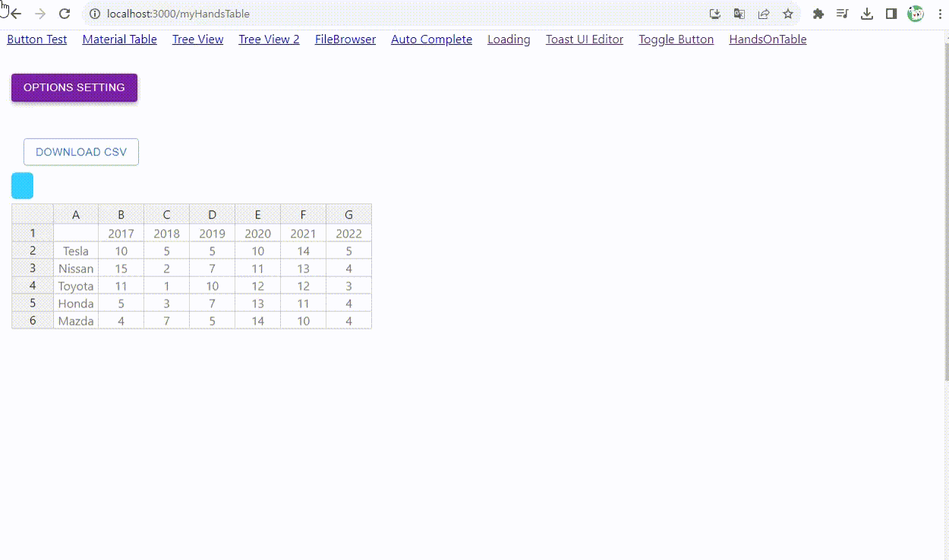Click the cyan square swatch

22,186
